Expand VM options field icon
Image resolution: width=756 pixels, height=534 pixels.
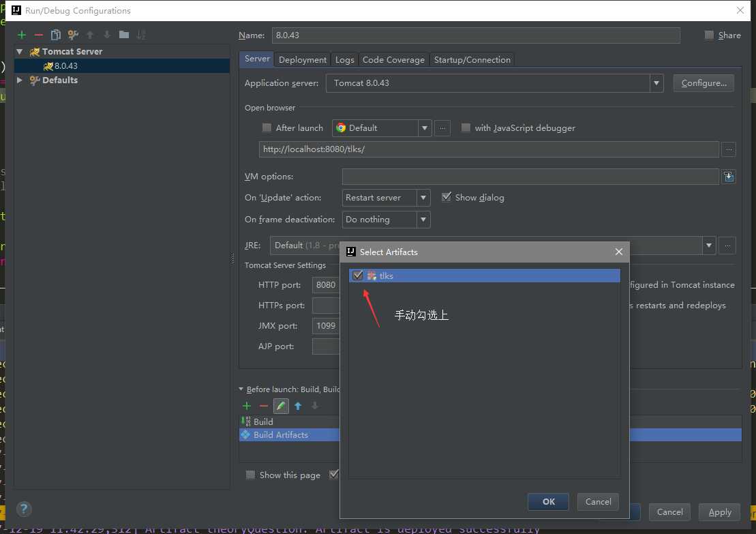pos(729,177)
